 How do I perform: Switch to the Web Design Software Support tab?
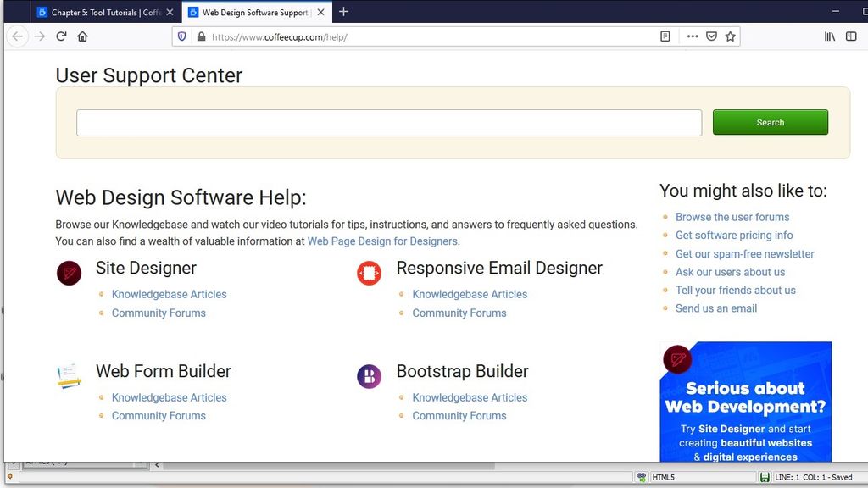[254, 12]
